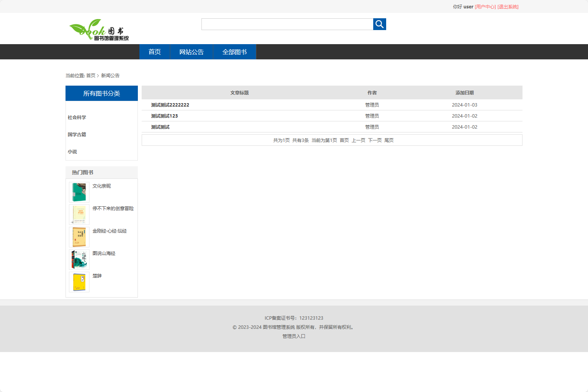The image size is (588, 392).
Task: Click the magnifier search button
Action: pyautogui.click(x=379, y=24)
